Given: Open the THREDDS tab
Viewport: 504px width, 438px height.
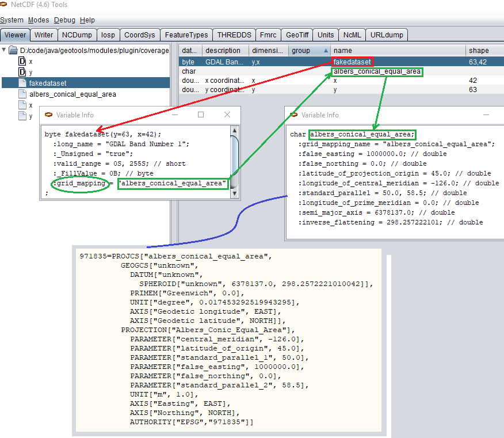Looking at the screenshot, I should (234, 35).
